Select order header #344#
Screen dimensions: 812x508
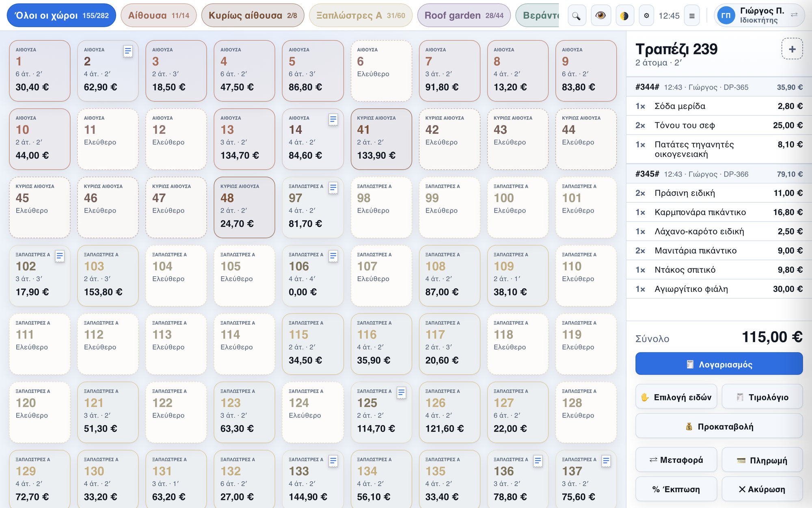(719, 87)
